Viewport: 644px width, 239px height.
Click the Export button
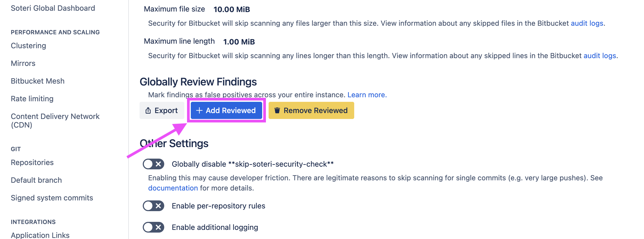coord(162,110)
